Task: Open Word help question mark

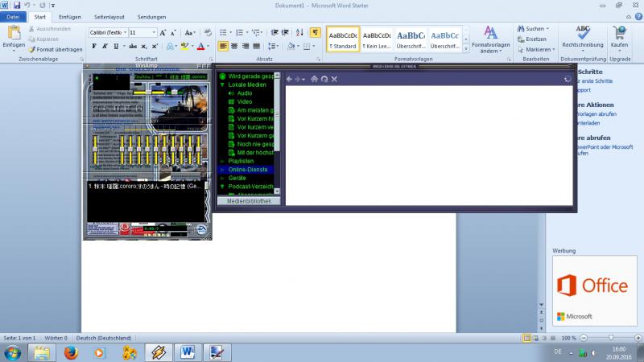Action: [x=638, y=17]
